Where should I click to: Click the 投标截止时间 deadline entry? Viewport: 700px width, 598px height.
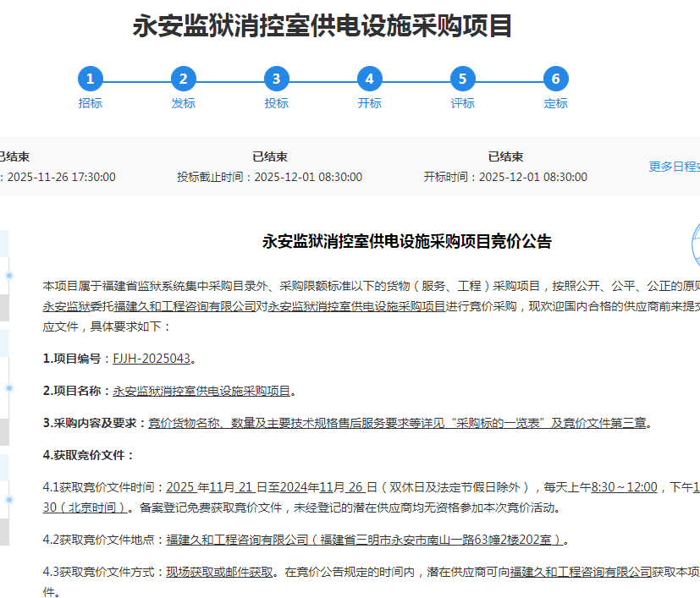269,177
